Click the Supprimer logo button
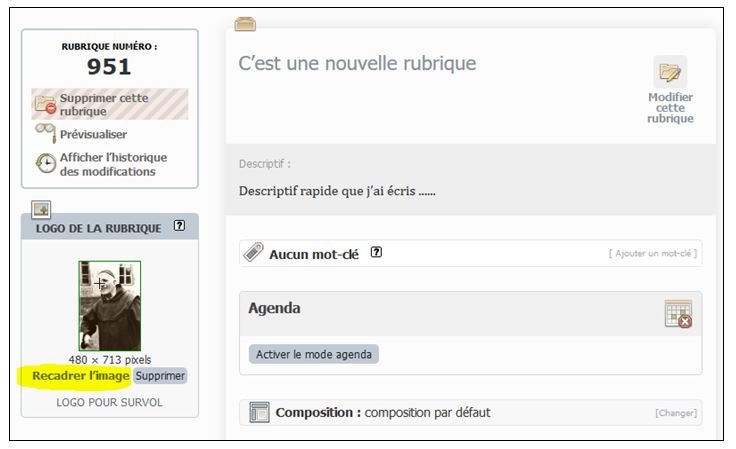This screenshot has width=736, height=449. tap(160, 376)
